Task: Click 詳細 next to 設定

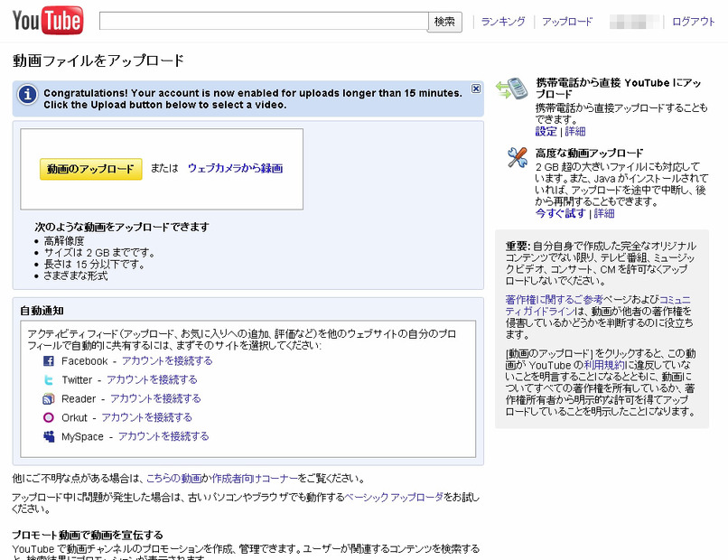Action: tap(575, 131)
